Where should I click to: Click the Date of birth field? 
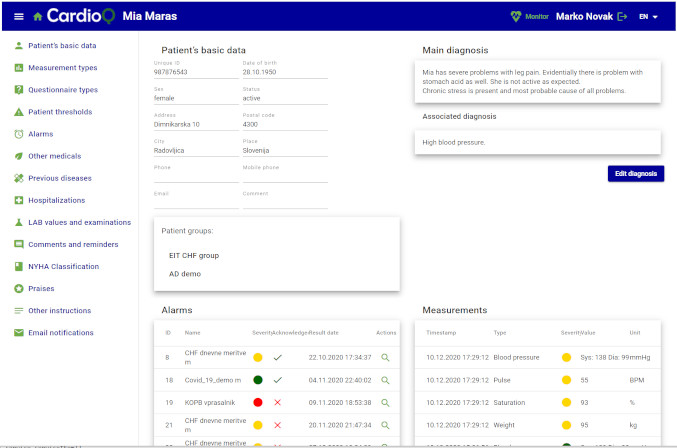[285, 72]
